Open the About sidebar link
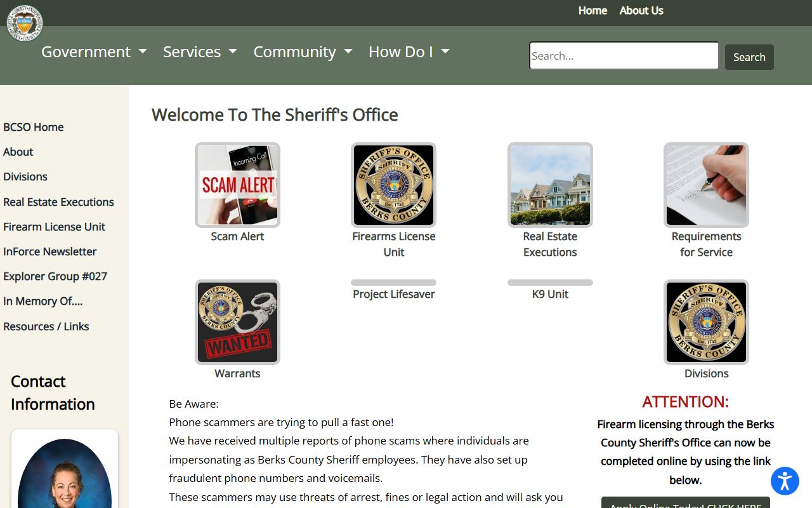Viewport: 812px width, 508px height. [18, 152]
